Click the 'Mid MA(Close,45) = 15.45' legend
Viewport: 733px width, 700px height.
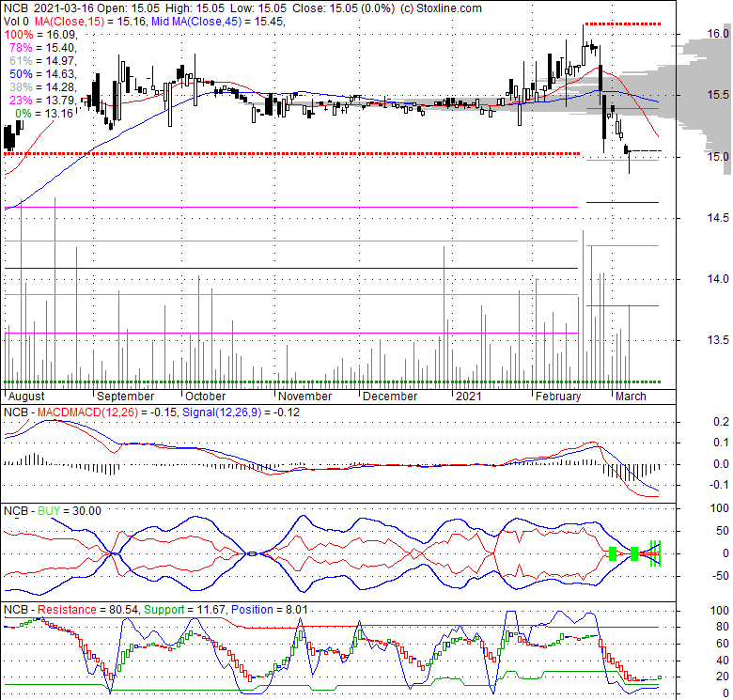[218, 22]
